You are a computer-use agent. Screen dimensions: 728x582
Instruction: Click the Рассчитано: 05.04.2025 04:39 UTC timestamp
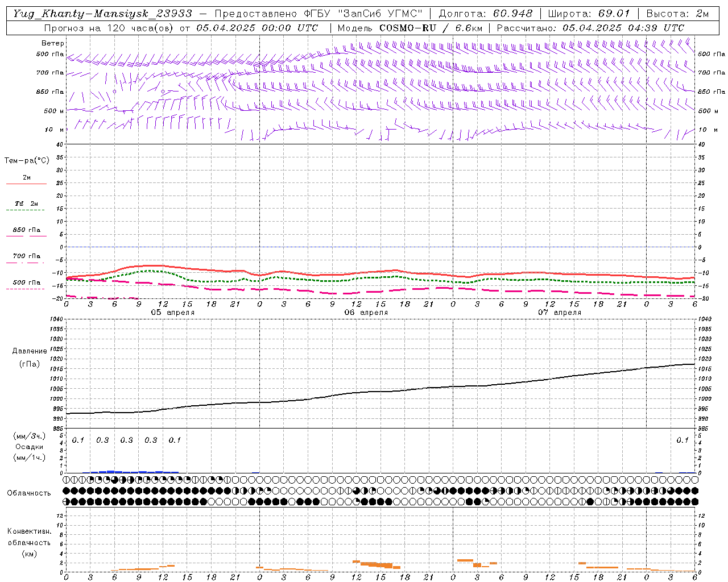pos(590,28)
